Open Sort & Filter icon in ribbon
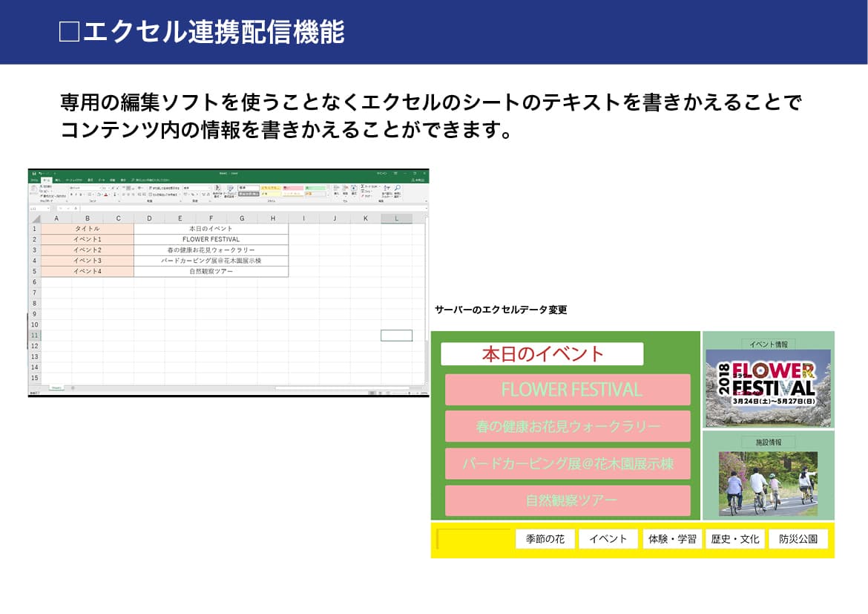 pyautogui.click(x=387, y=189)
